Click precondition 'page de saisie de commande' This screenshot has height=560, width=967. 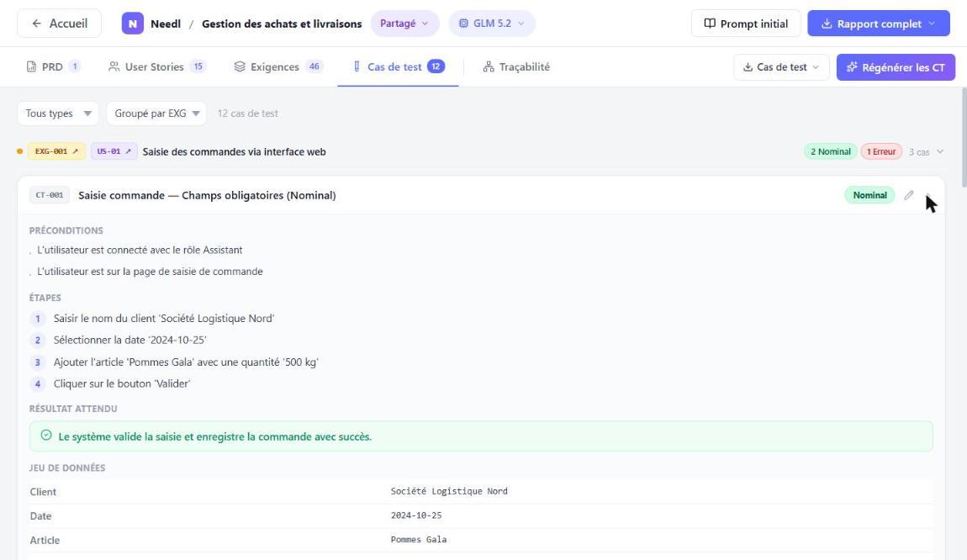tap(150, 272)
